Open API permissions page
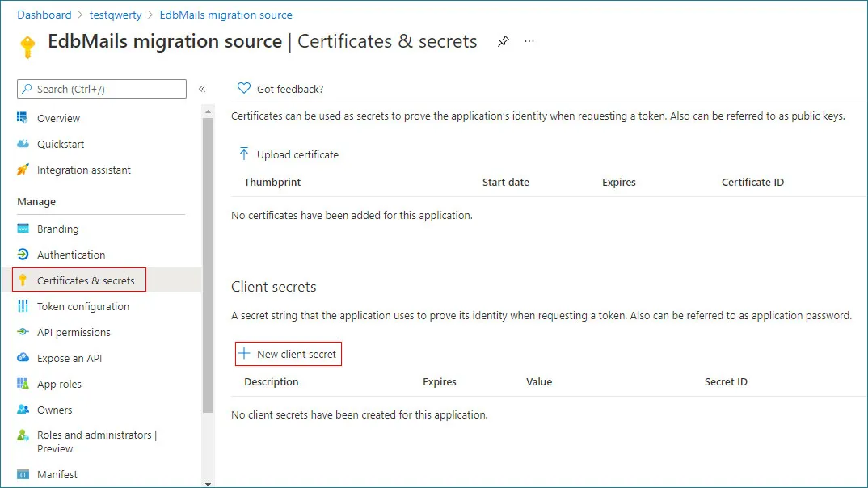This screenshot has height=488, width=868. click(74, 333)
